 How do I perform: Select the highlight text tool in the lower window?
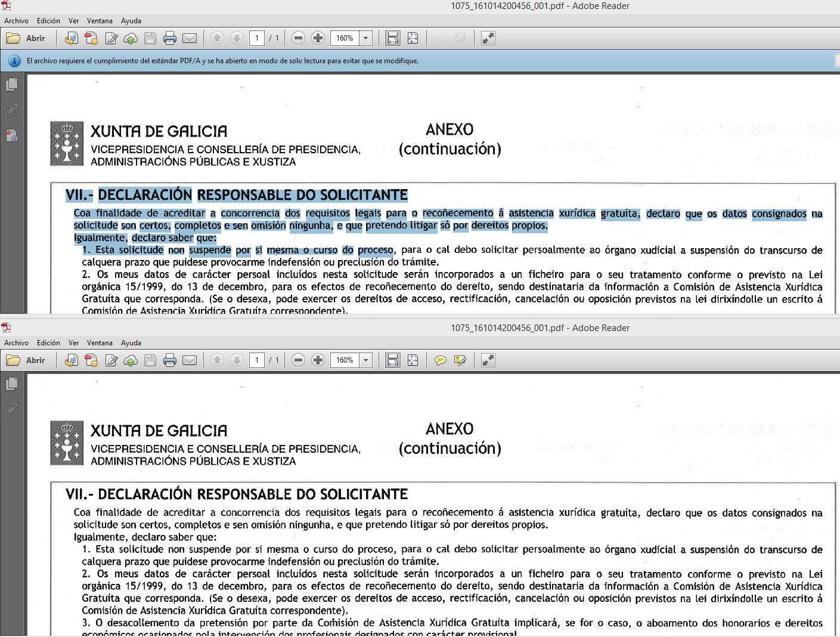pos(460,360)
